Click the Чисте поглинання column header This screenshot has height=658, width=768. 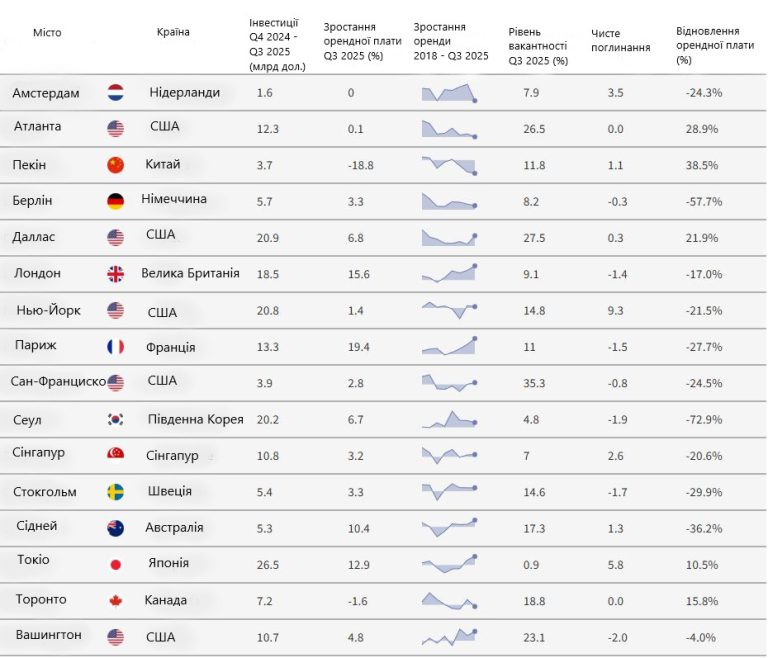[621, 40]
